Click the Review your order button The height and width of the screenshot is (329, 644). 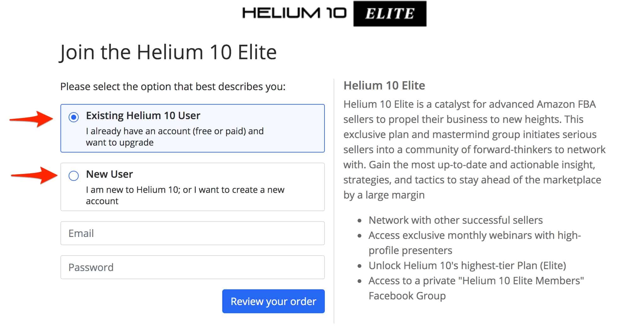pos(273,301)
